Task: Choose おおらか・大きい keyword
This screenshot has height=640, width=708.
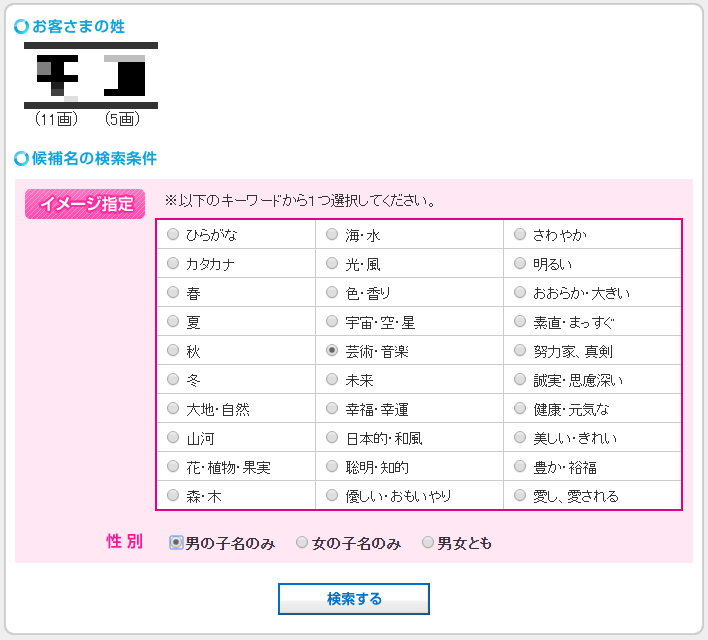Action: pyautogui.click(x=520, y=292)
